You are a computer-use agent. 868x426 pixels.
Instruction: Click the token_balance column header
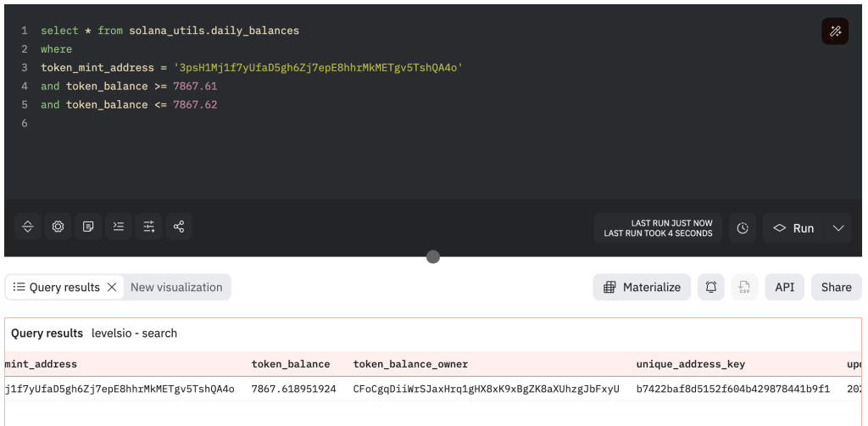(x=291, y=364)
